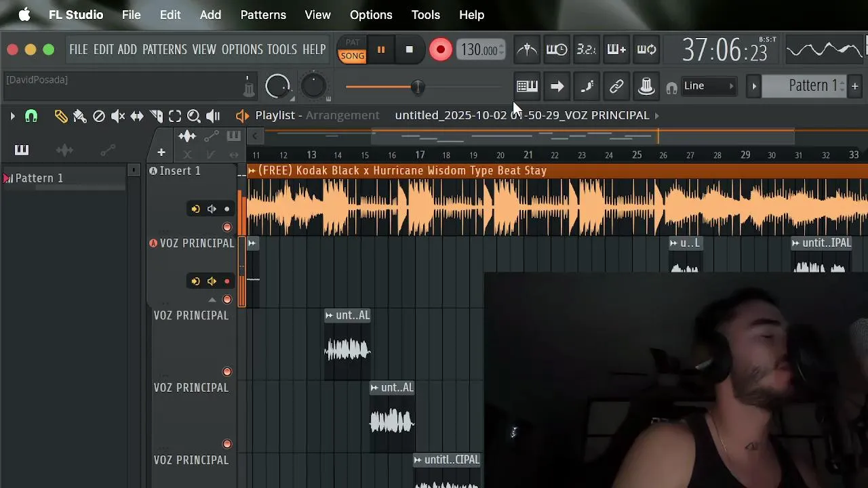This screenshot has height=488, width=868.
Task: Open the global snap Line dropdown
Action: pyautogui.click(x=708, y=86)
